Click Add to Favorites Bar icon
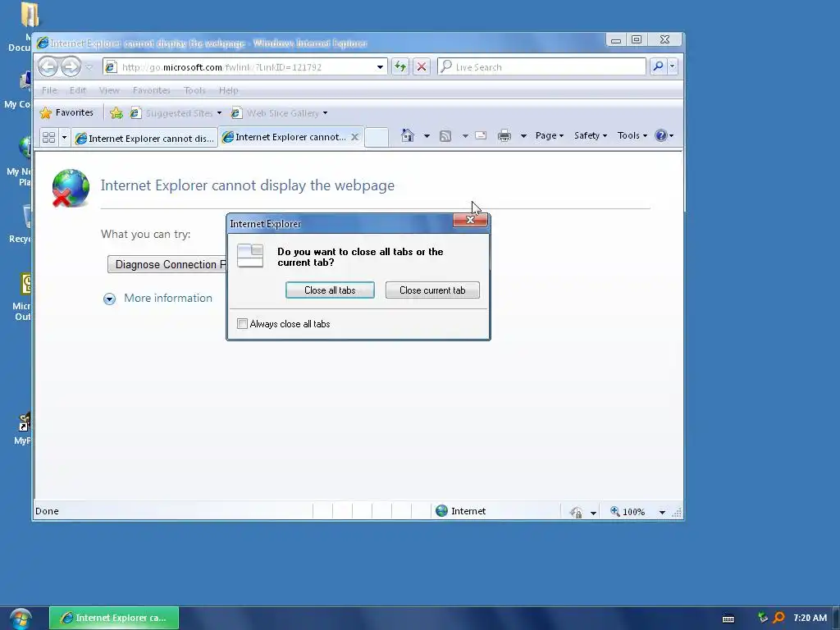 pyautogui.click(x=116, y=112)
